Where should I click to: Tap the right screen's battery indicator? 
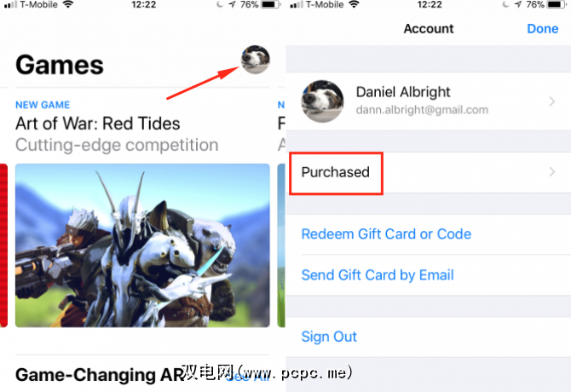click(557, 5)
